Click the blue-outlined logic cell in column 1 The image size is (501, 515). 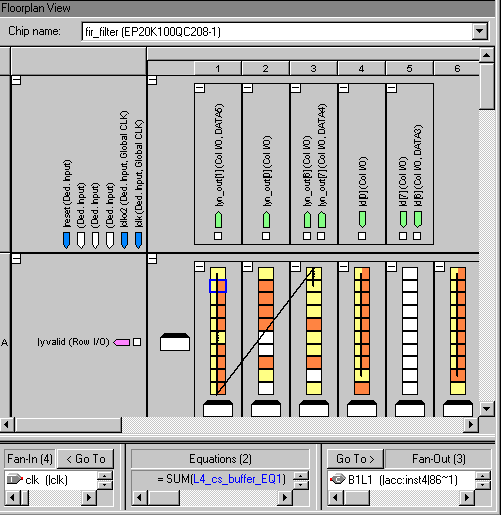[x=218, y=286]
